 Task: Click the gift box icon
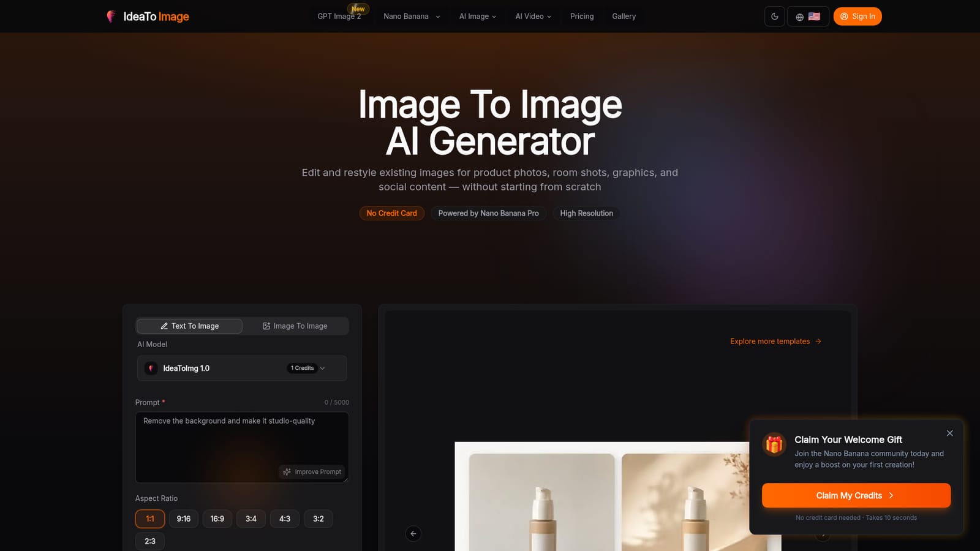point(774,444)
